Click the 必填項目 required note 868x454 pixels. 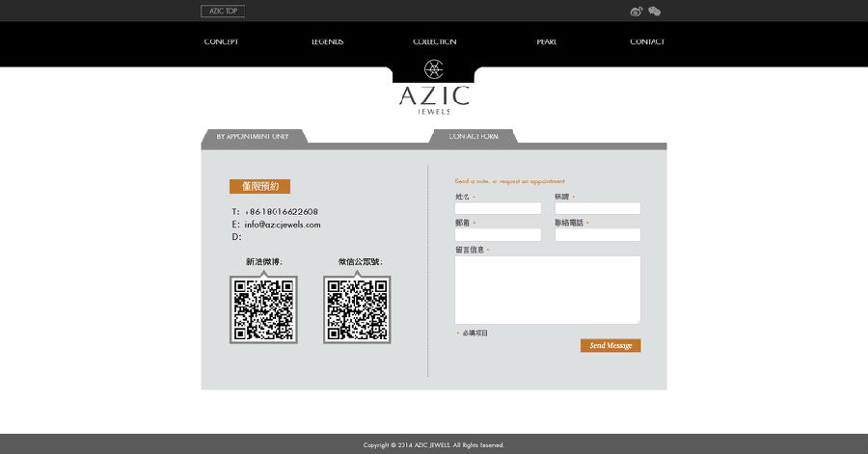(x=475, y=333)
